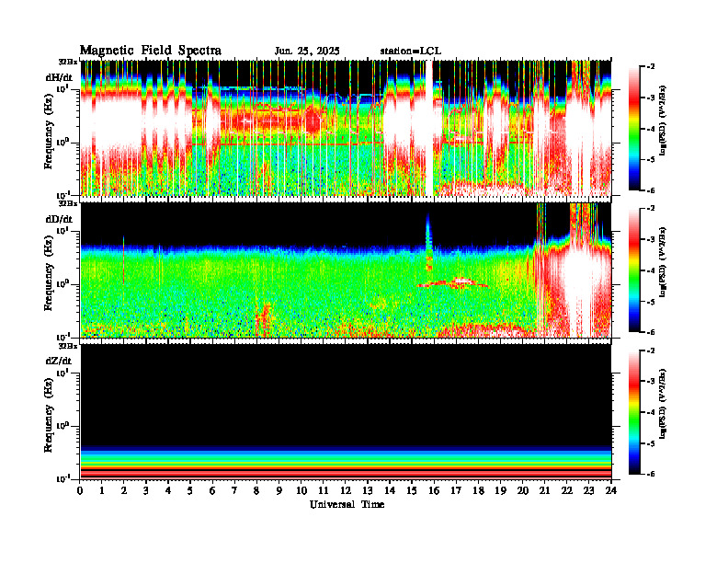728x563 pixels.
Task: Click hour tick label "14" on time axis
Action: pos(390,490)
